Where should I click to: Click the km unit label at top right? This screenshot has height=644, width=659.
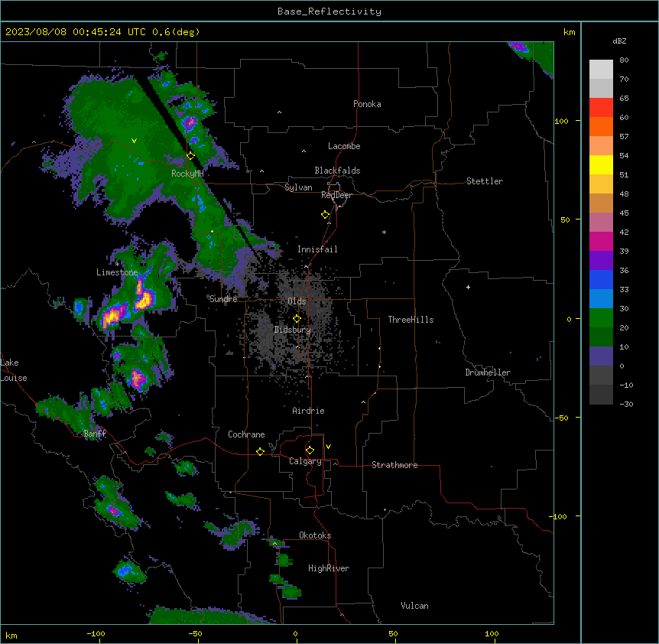point(570,32)
